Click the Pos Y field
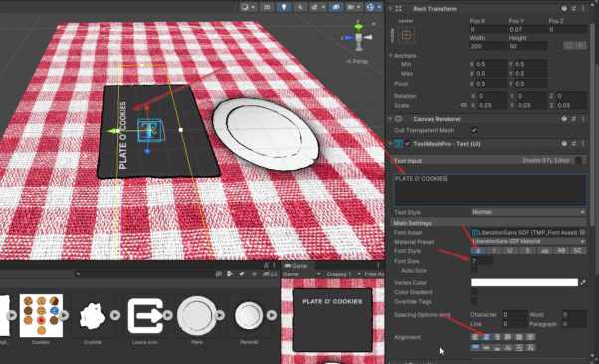Screen dimensions: 599x364 point(527,29)
